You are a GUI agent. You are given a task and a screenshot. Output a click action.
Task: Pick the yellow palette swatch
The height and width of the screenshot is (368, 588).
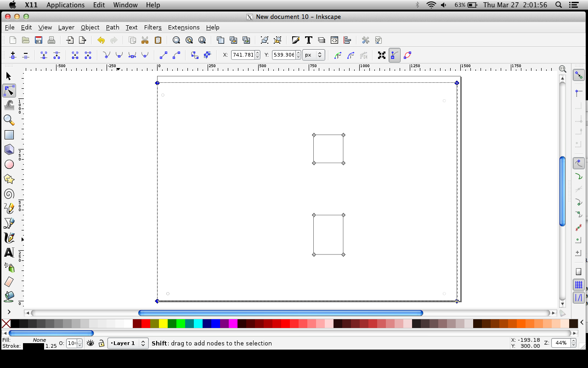pos(163,323)
